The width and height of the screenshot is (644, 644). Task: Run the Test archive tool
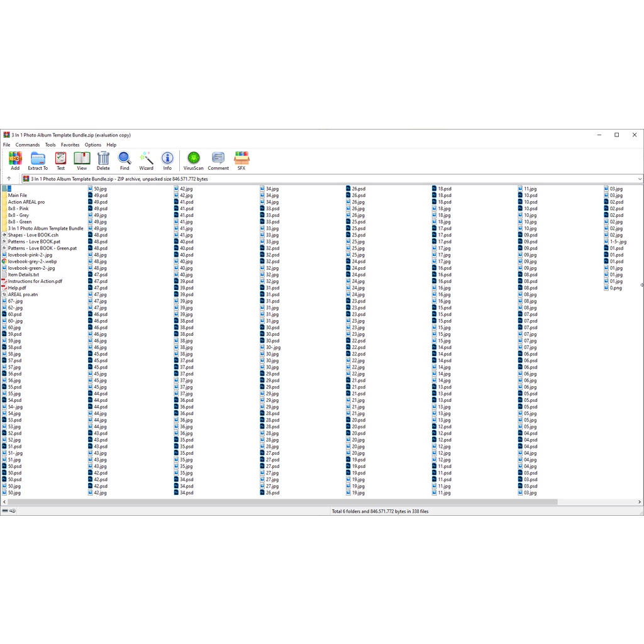(x=60, y=160)
